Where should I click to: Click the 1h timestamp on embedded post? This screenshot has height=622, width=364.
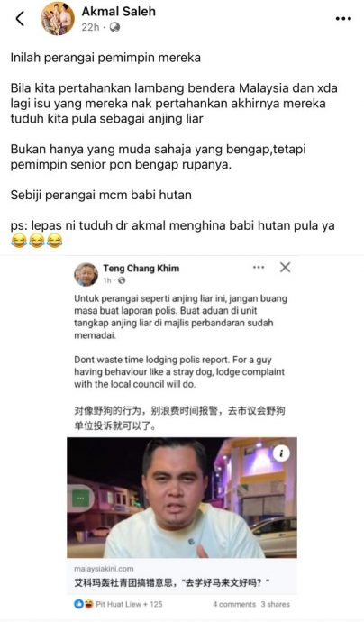[107, 280]
